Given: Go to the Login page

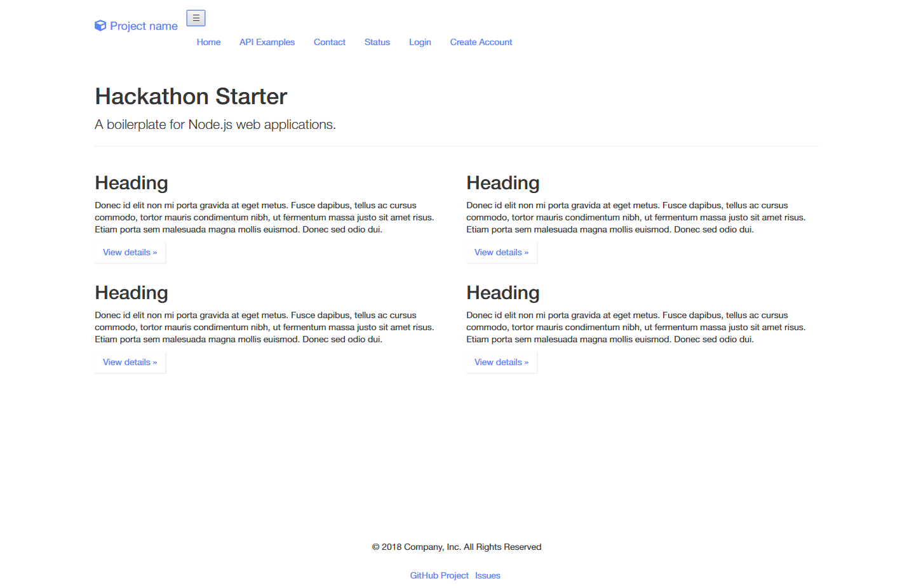Looking at the screenshot, I should tap(420, 42).
